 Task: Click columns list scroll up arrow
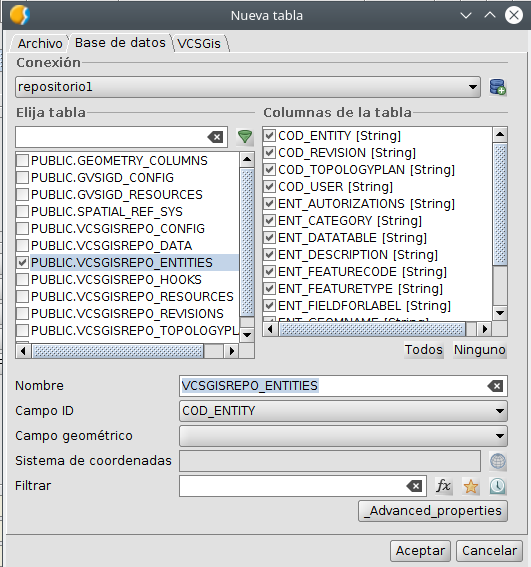coord(500,135)
